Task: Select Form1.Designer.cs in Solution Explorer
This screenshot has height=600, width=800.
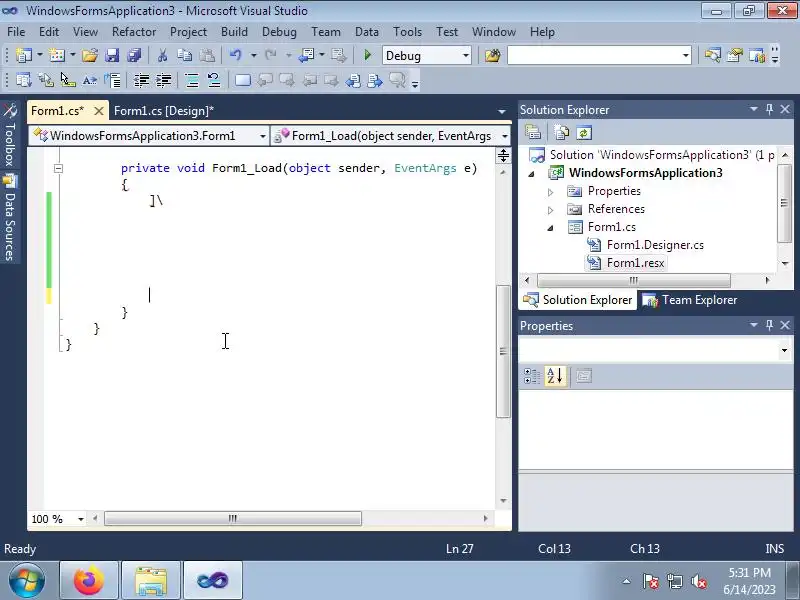Action: click(x=655, y=245)
